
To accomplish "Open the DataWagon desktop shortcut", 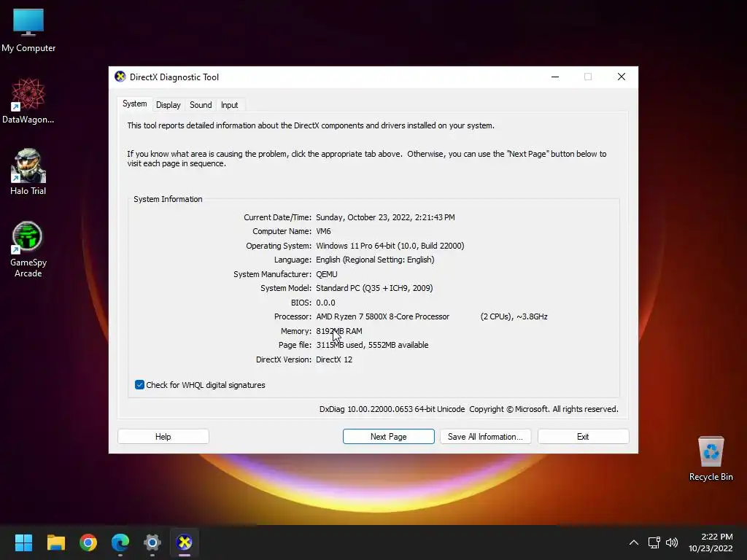I will click(x=28, y=101).
